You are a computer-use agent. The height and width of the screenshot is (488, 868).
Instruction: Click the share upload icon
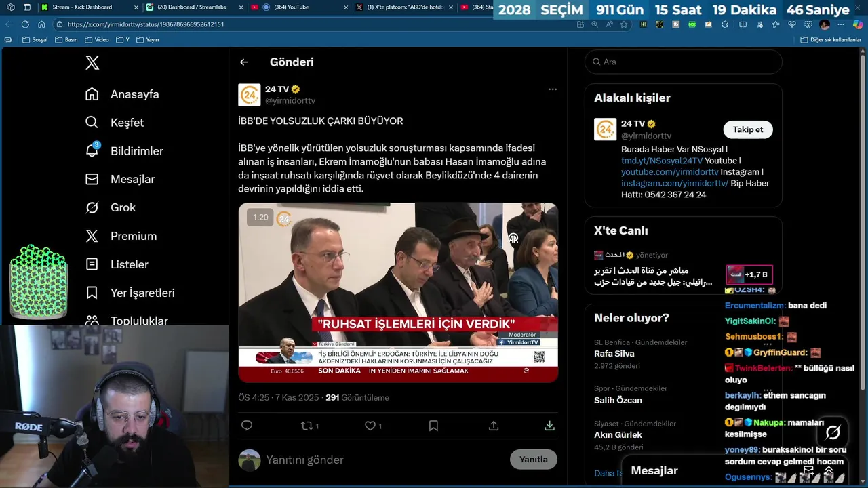tap(494, 426)
